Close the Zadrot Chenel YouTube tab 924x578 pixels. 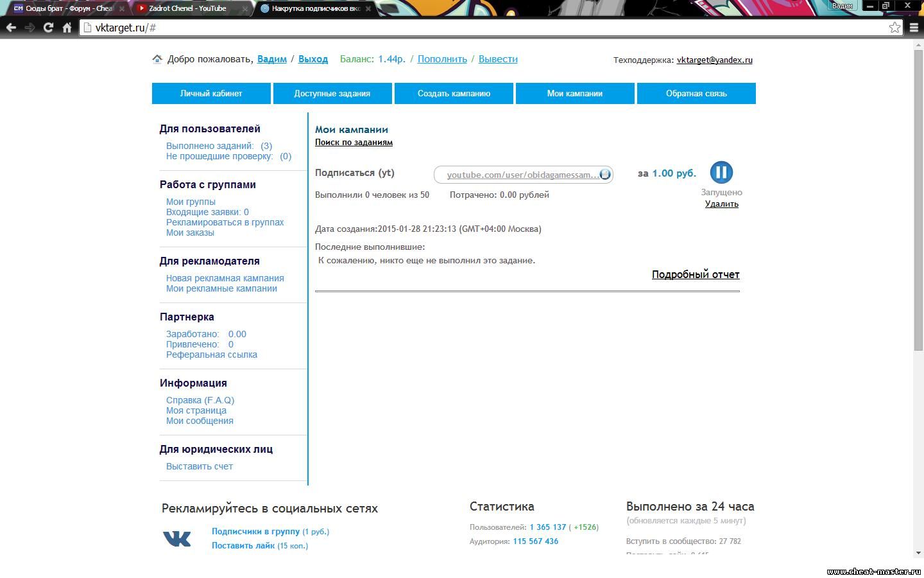[x=244, y=9]
